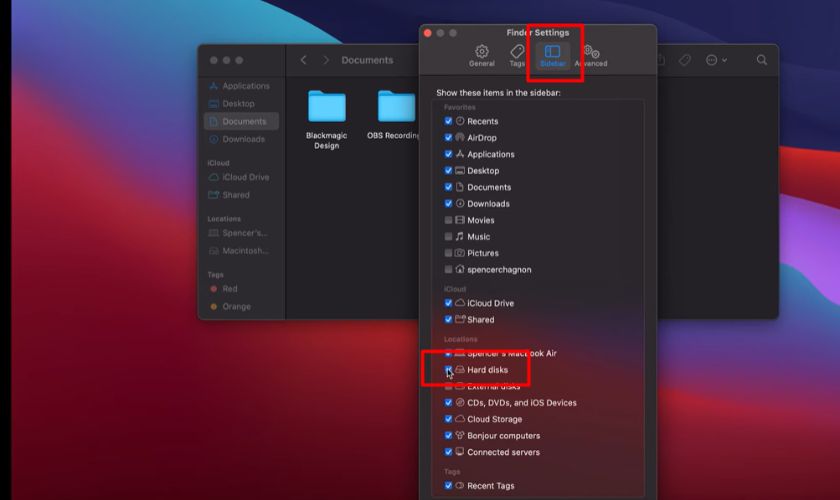Toggle the Desktop sidebar checkbox
The height and width of the screenshot is (500, 840).
point(448,170)
